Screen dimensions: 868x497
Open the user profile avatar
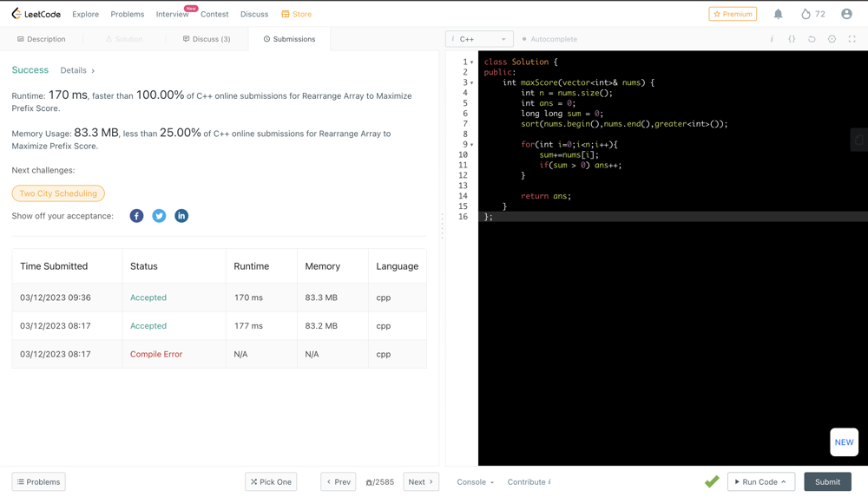[846, 14]
